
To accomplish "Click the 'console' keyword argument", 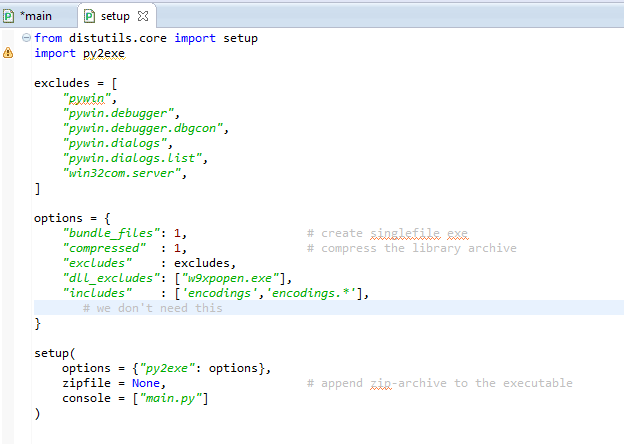I will coord(86,399).
